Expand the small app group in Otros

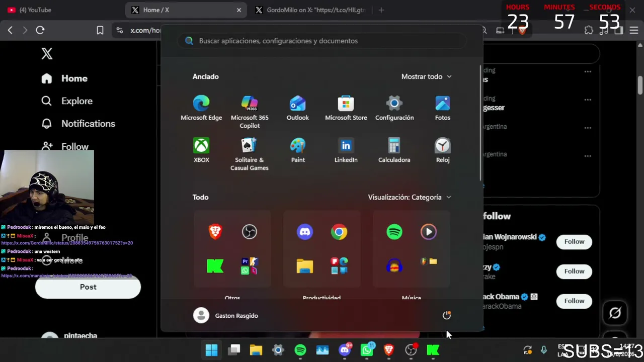[250, 266]
